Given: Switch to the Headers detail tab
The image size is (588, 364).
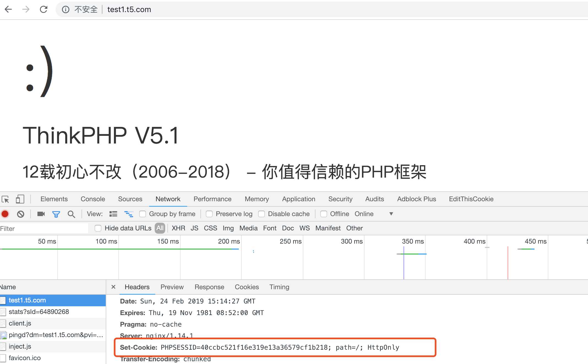Looking at the screenshot, I should [137, 287].
